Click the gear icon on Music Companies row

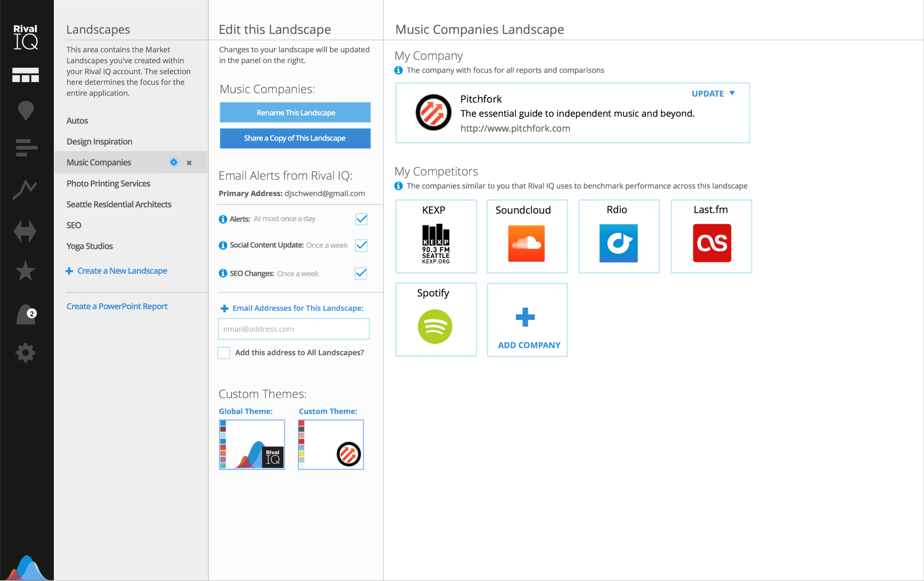click(174, 162)
